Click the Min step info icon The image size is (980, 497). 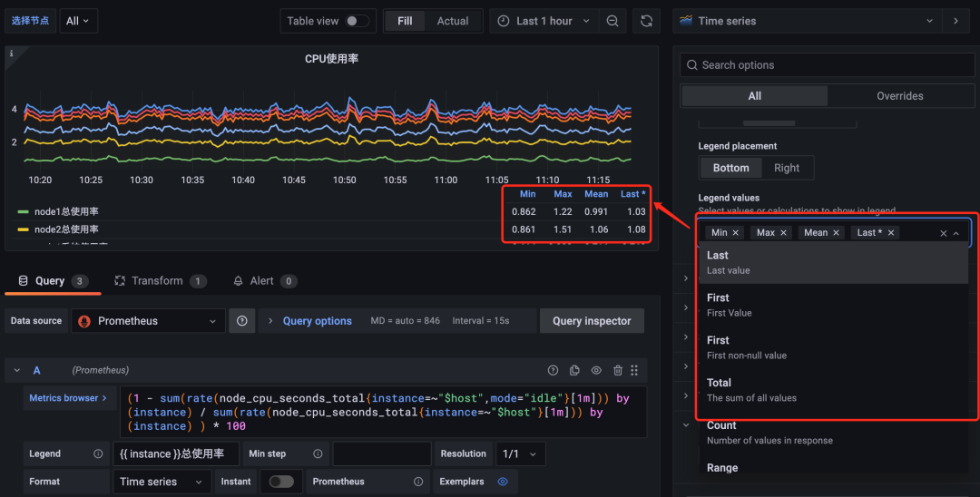click(x=318, y=453)
